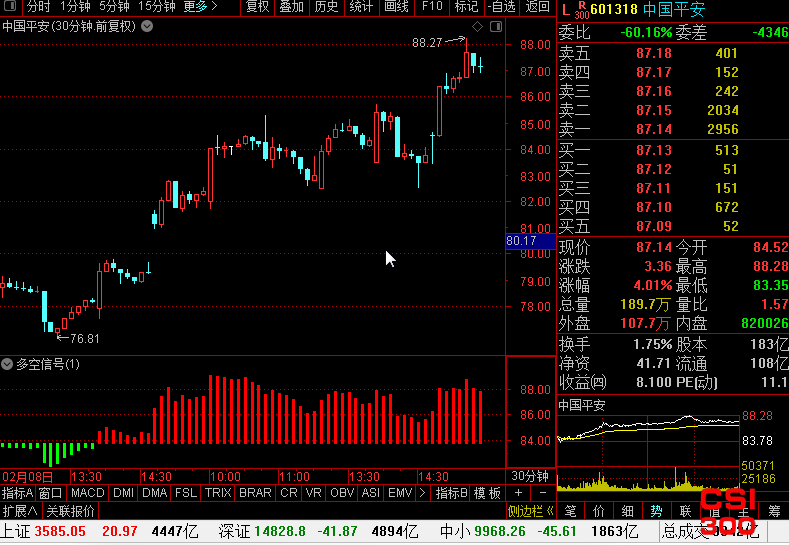789x545 pixels.
Task: Open the 模板 template menu
Action: pyautogui.click(x=487, y=493)
